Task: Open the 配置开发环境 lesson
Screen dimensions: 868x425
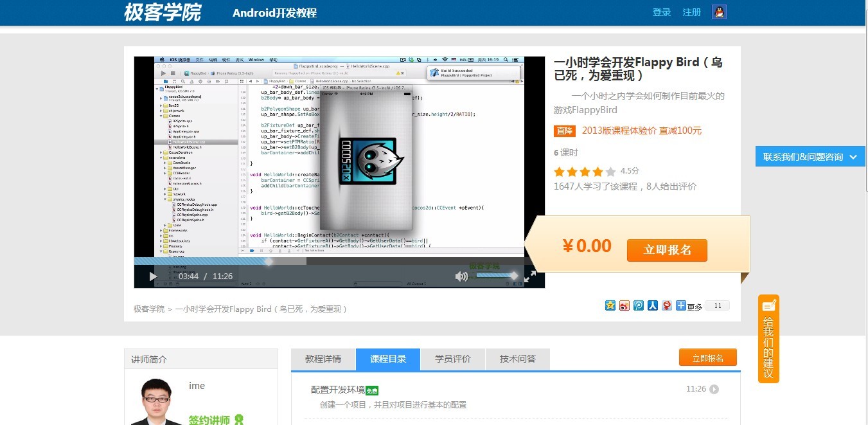Action: 338,389
